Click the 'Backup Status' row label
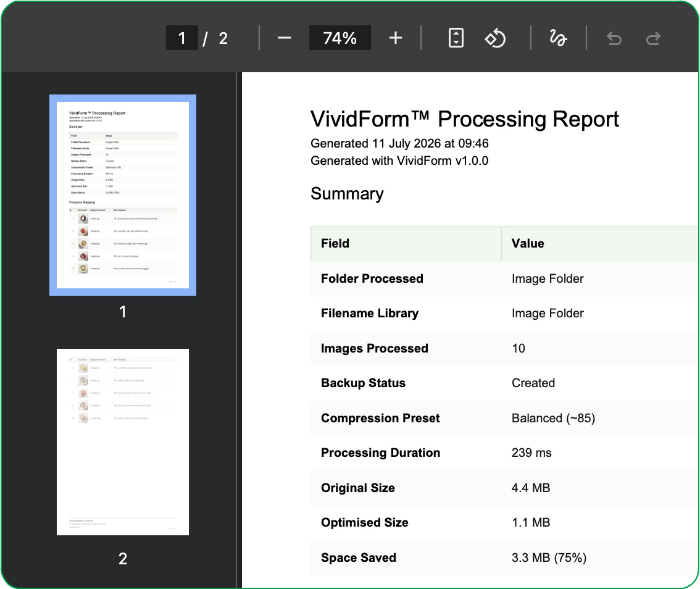 point(363,383)
